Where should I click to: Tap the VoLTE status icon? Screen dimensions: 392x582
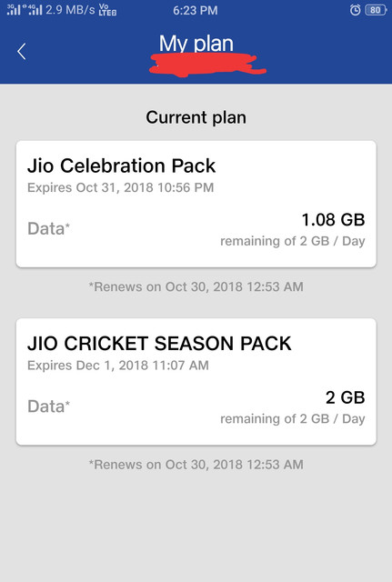click(107, 10)
